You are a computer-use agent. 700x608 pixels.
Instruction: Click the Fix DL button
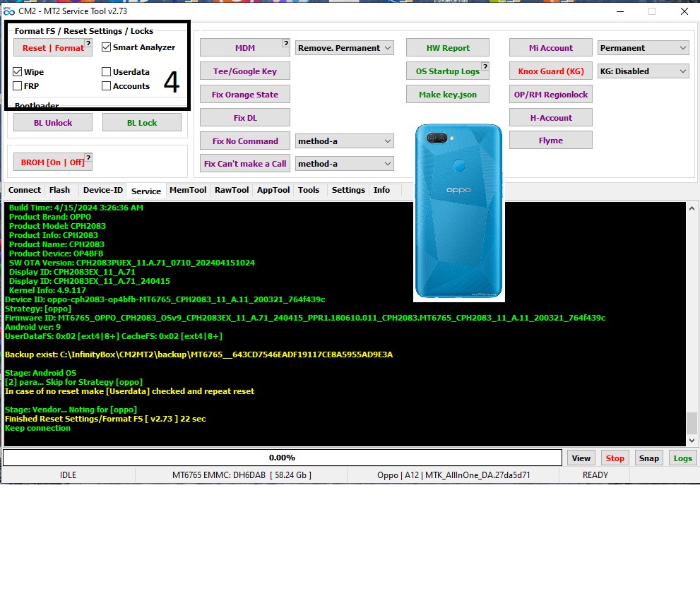245,118
